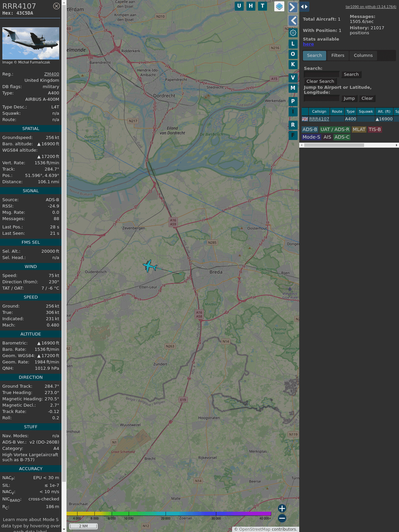
Task: Click the H button on map toolbar
Action: [x=251, y=6]
